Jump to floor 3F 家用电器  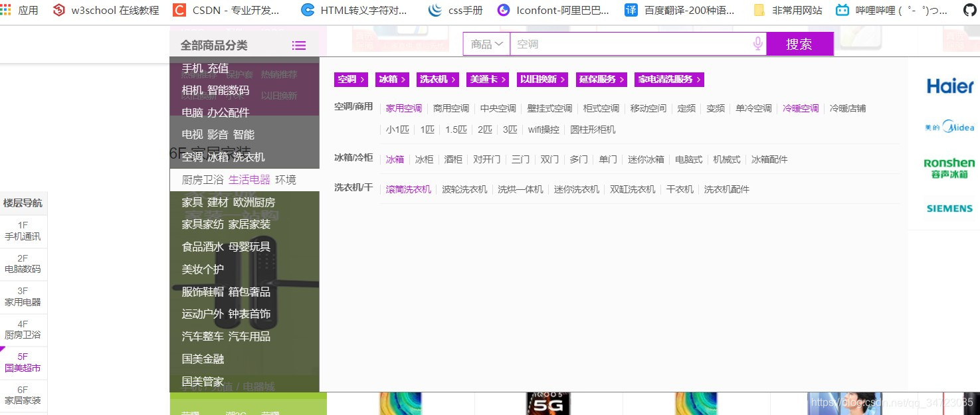(x=23, y=297)
